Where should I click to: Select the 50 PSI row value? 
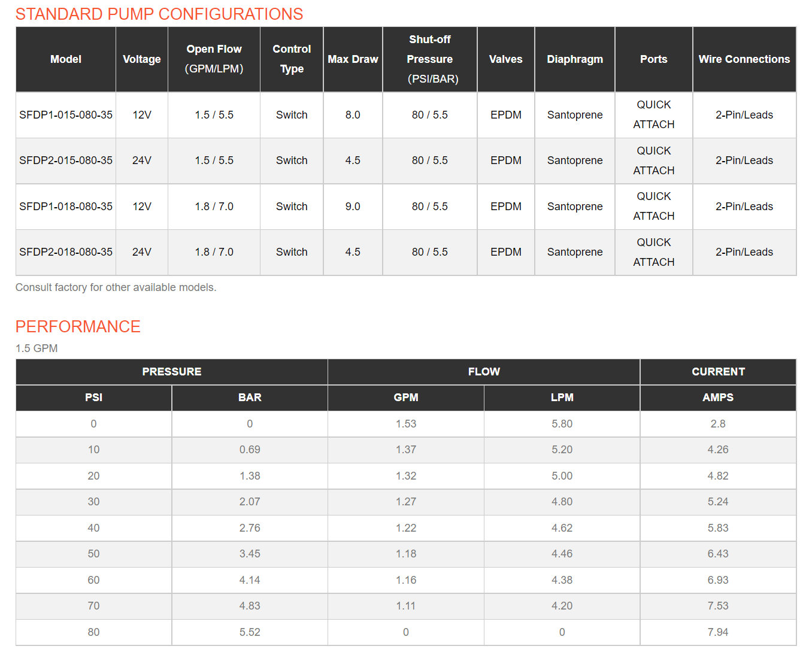point(94,554)
